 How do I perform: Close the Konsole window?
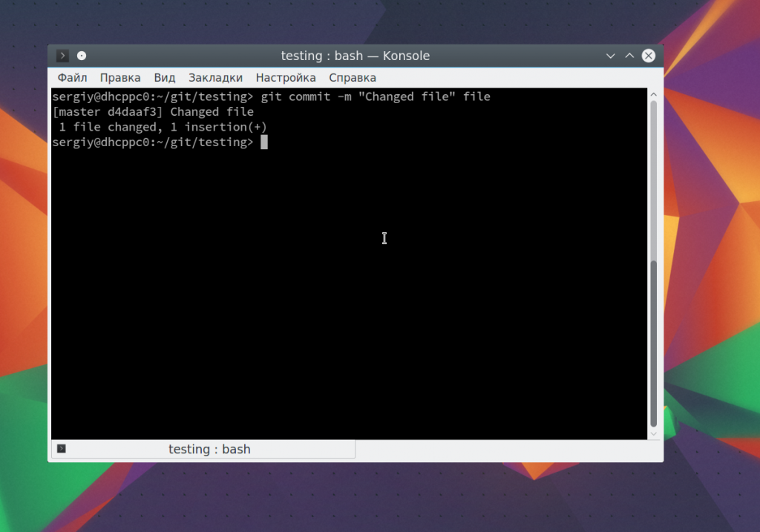(x=649, y=56)
